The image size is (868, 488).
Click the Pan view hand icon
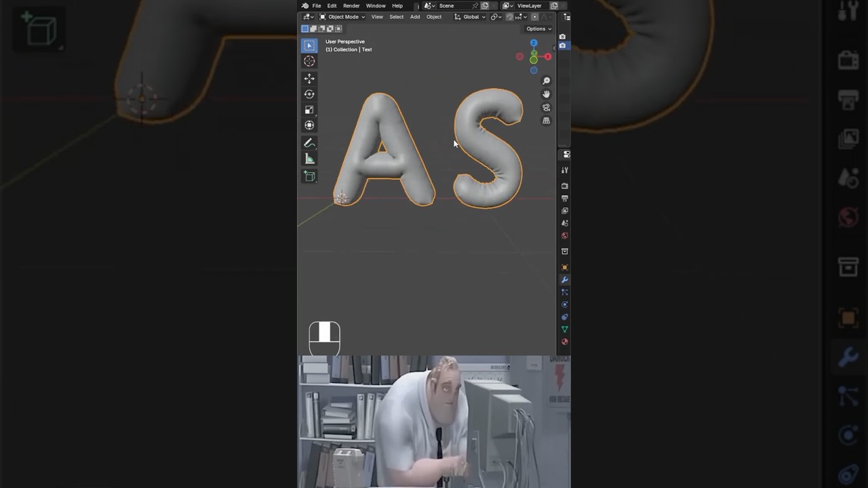point(546,94)
